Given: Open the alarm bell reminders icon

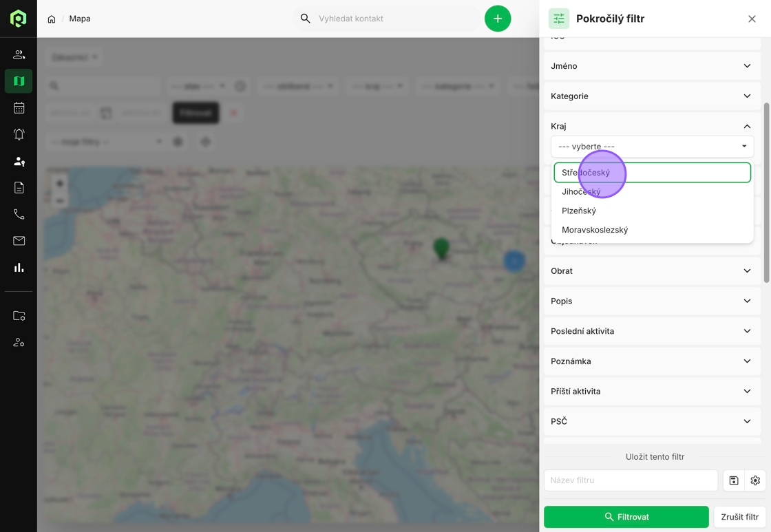Looking at the screenshot, I should tap(19, 134).
